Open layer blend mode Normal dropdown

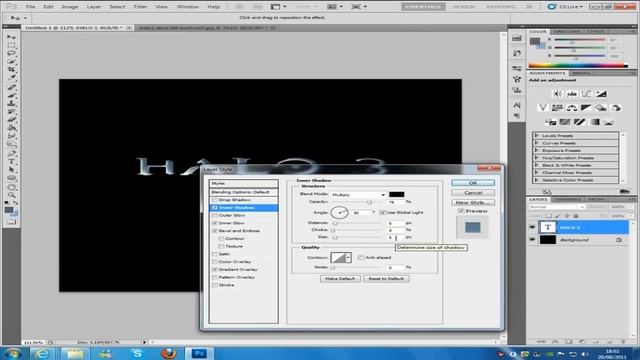[x=557, y=207]
